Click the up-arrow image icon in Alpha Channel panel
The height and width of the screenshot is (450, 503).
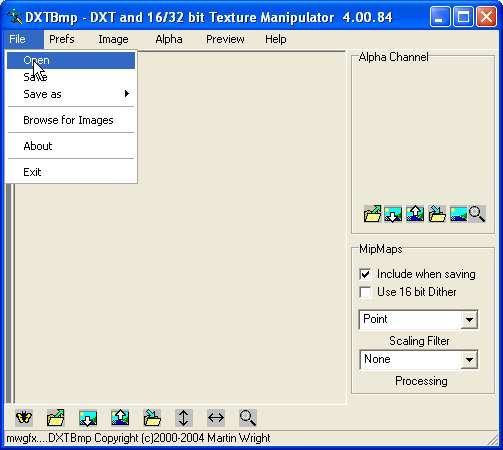coord(415,214)
